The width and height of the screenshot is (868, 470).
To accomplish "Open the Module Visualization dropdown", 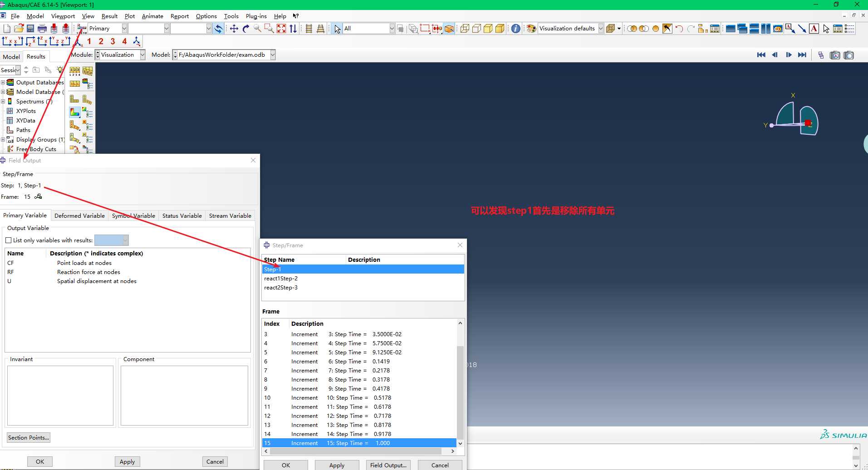I will pos(142,55).
